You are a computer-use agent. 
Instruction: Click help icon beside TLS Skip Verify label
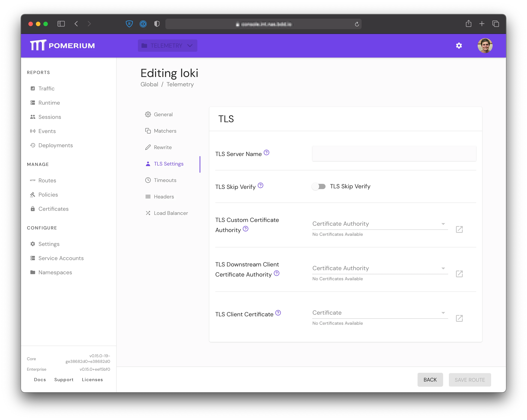tap(261, 186)
